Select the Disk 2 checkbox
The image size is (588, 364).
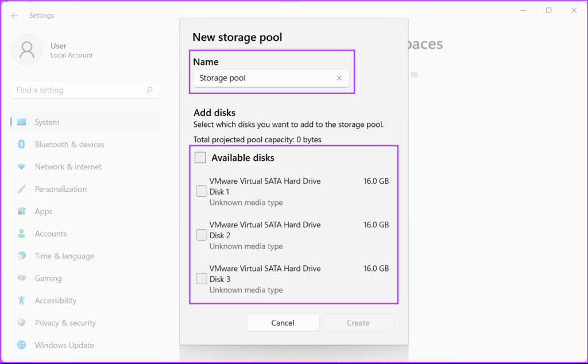[202, 235]
